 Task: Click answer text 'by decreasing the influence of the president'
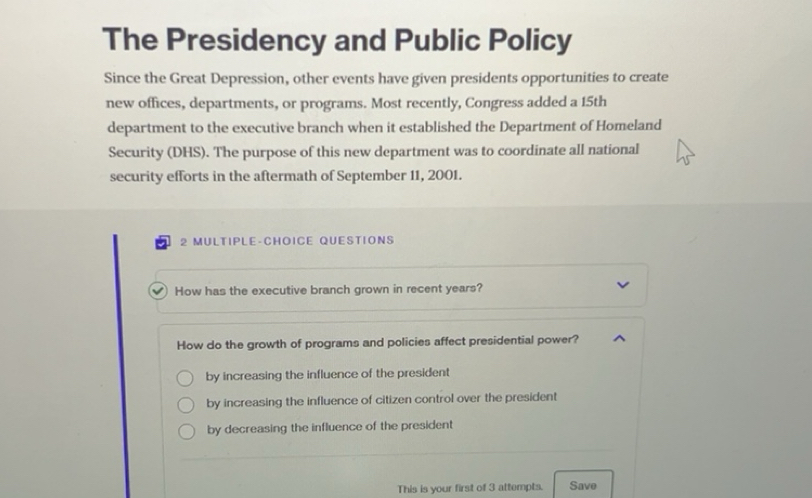[330, 426]
